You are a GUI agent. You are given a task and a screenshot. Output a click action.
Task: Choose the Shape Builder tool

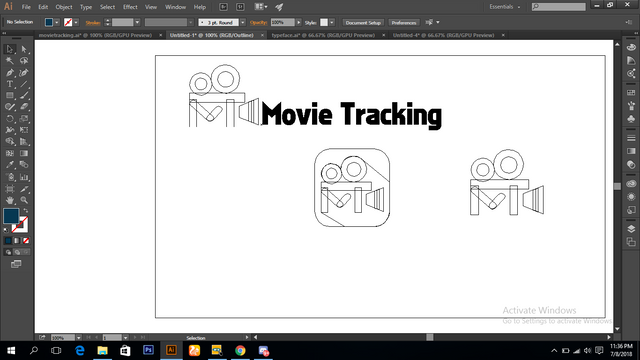(x=10, y=142)
